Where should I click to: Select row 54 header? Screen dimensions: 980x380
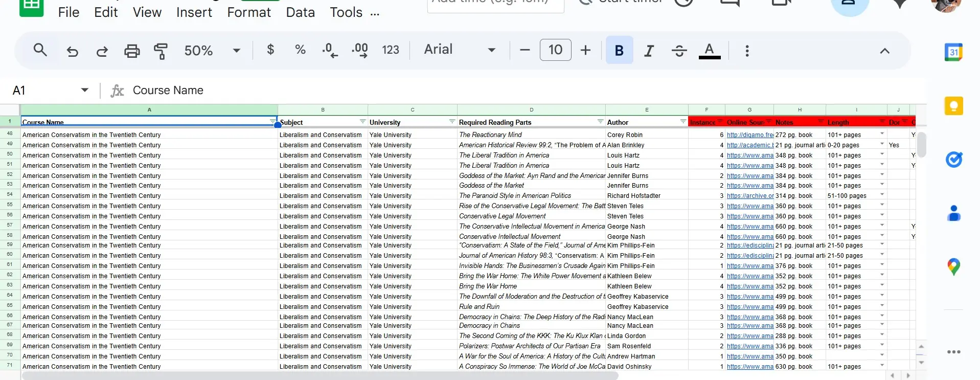point(10,194)
